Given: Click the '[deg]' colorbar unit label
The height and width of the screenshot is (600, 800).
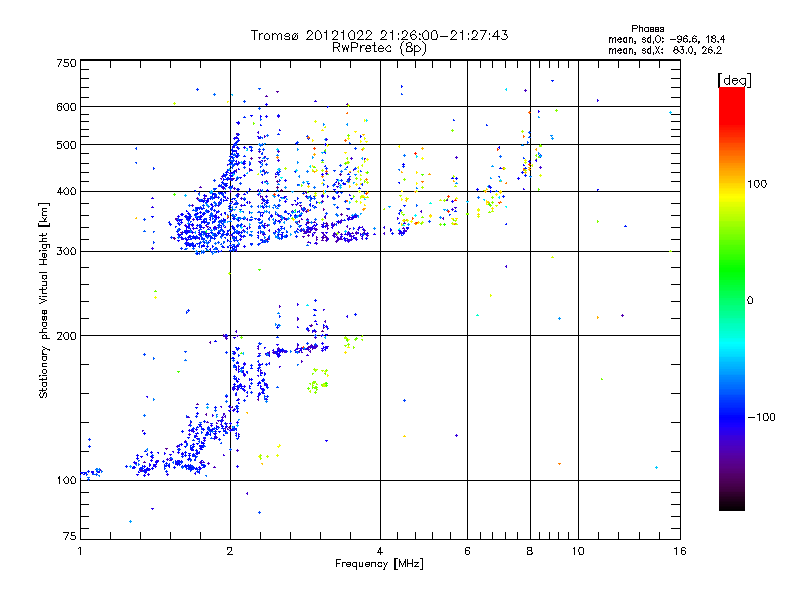Looking at the screenshot, I should pyautogui.click(x=734, y=80).
